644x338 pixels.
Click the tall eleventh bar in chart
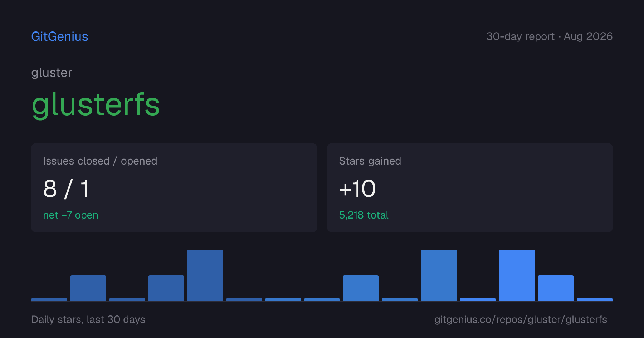click(x=439, y=275)
